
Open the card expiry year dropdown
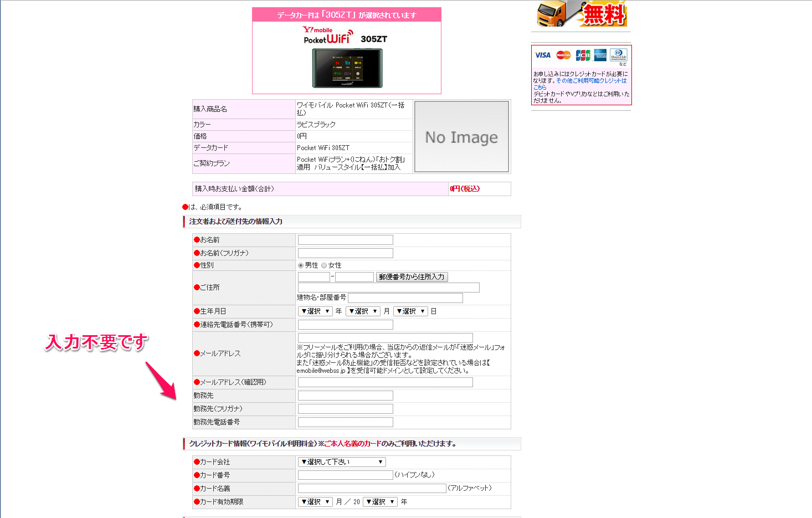pyautogui.click(x=380, y=502)
